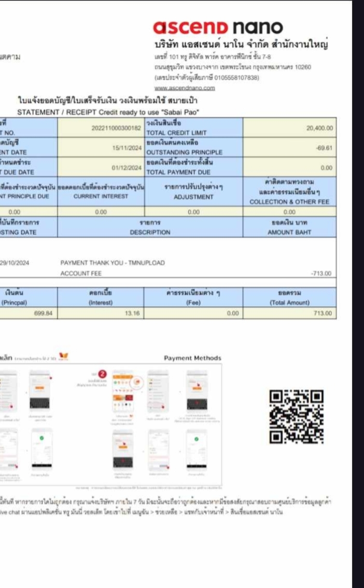Click the STATEMENT / RECEIPT English title

108,112
